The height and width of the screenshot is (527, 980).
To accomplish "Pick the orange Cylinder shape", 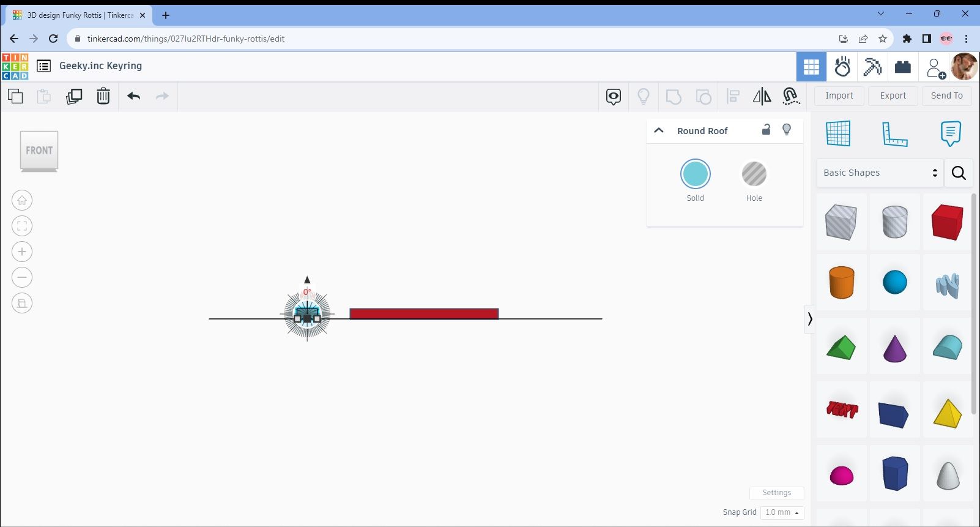I will [842, 282].
